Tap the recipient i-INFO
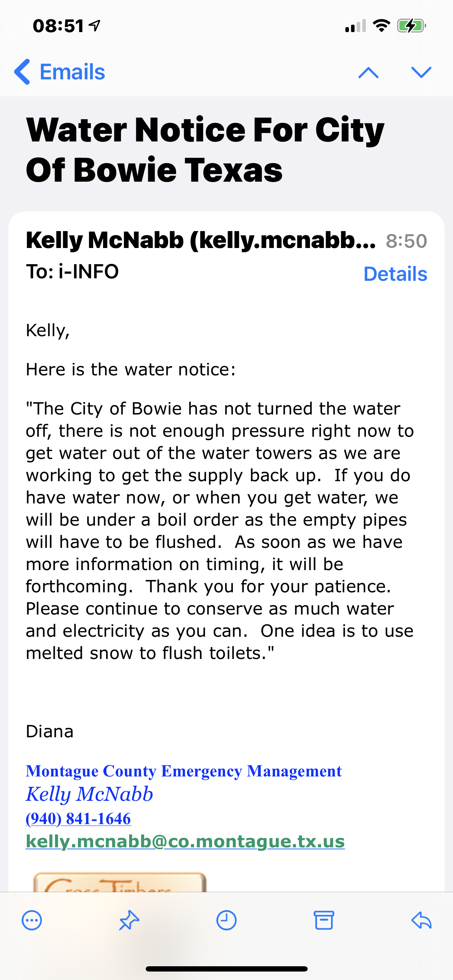The height and width of the screenshot is (980, 453). point(89,272)
